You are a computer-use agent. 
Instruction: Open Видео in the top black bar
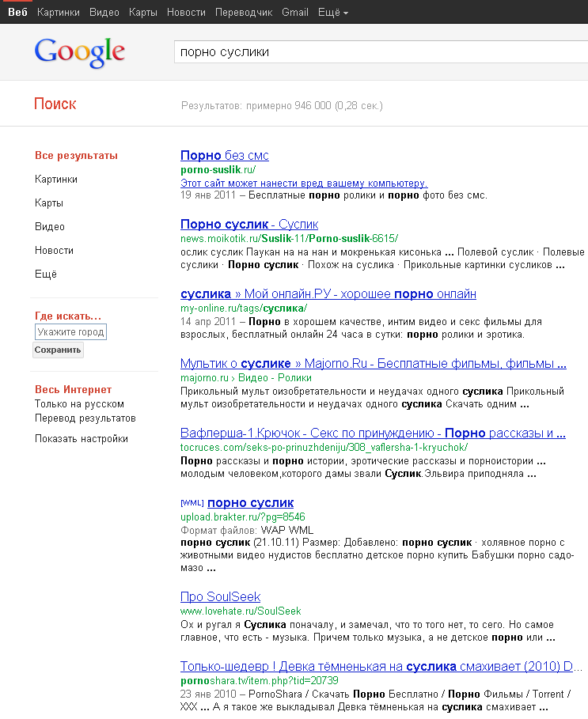coord(104,13)
